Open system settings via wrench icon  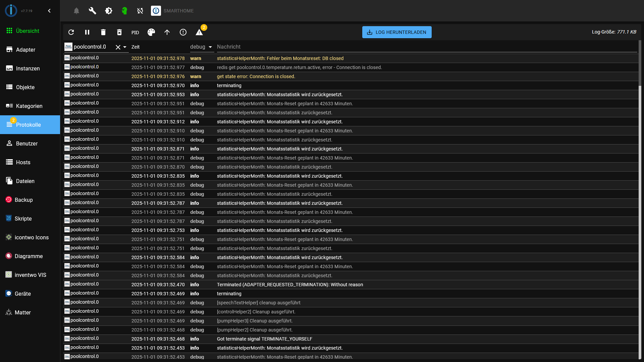tap(92, 11)
